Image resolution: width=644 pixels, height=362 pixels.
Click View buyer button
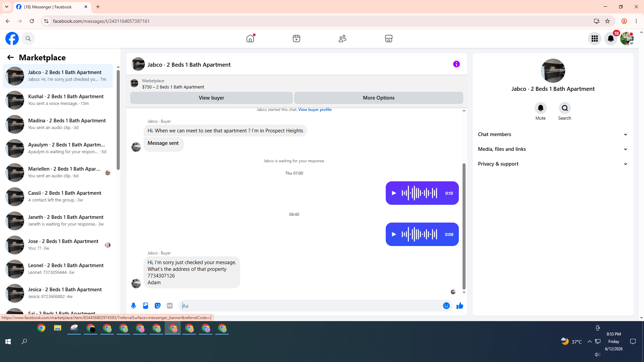pos(211,98)
